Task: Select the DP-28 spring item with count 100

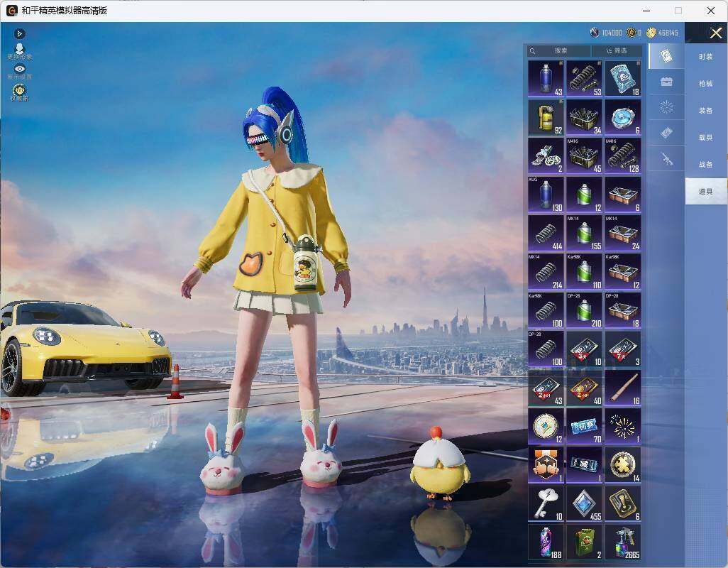Action: click(x=546, y=349)
